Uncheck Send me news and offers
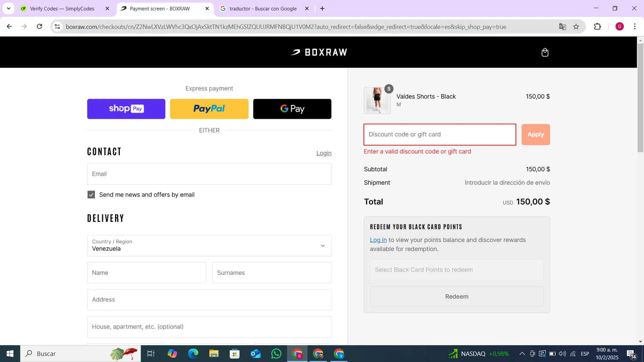The image size is (644, 362). [x=91, y=195]
